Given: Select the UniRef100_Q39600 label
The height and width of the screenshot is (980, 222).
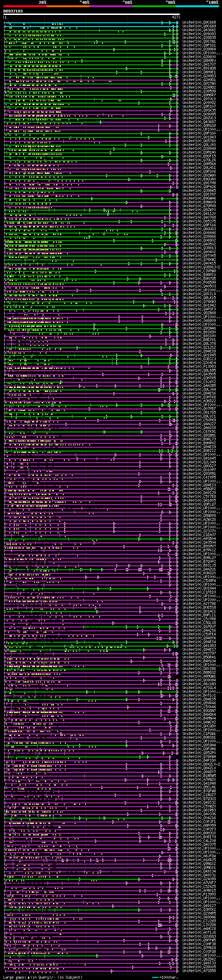Looking at the screenshot, I should click(199, 57).
